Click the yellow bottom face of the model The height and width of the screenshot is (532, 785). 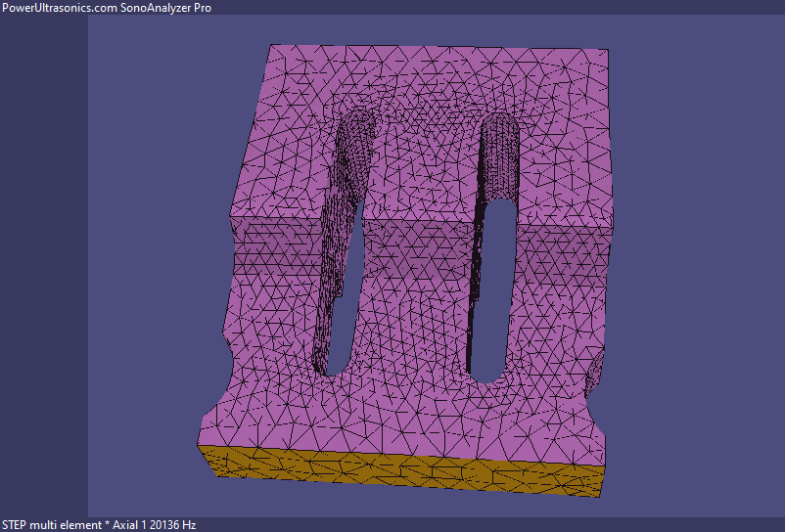tap(400, 470)
